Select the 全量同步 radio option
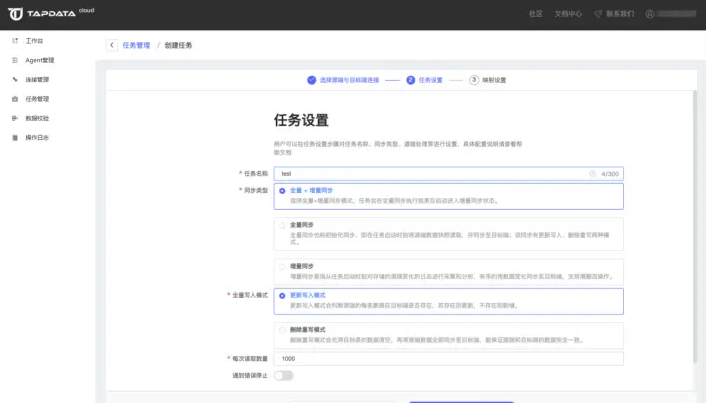The height and width of the screenshot is (403, 706). 282,225
